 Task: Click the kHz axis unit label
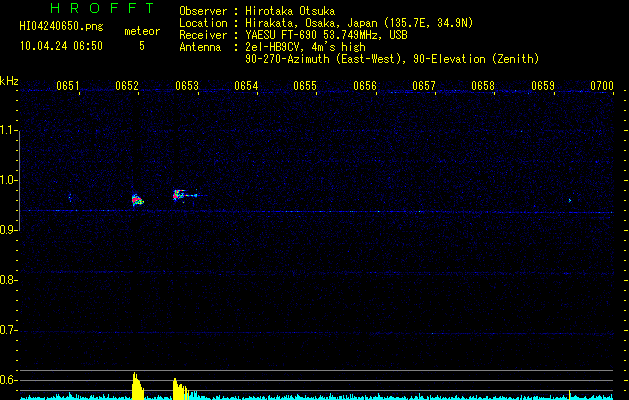point(9,81)
